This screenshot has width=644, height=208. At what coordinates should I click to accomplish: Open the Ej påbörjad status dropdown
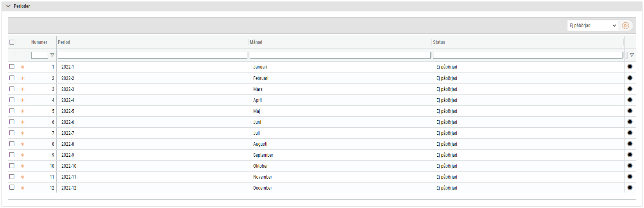coord(592,25)
